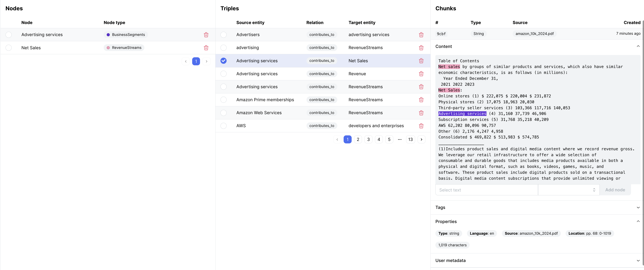
Task: Delete the Advertising services to RevenueStreams triple
Action: (x=421, y=87)
